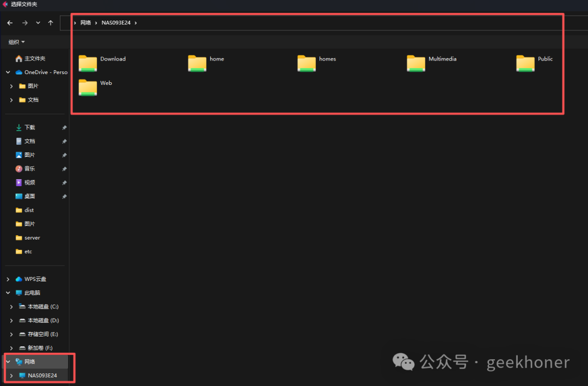588x386 pixels.
Task: Click the back navigation arrow
Action: [x=10, y=23]
